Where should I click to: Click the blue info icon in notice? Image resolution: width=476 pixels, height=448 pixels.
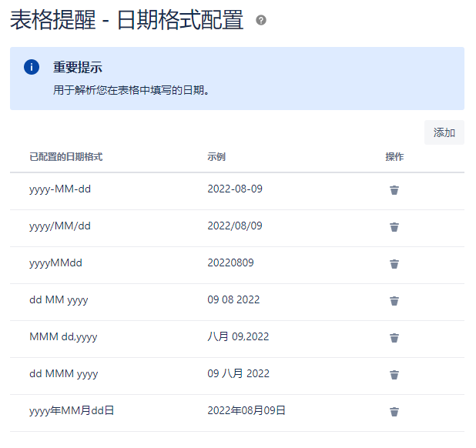click(31, 67)
